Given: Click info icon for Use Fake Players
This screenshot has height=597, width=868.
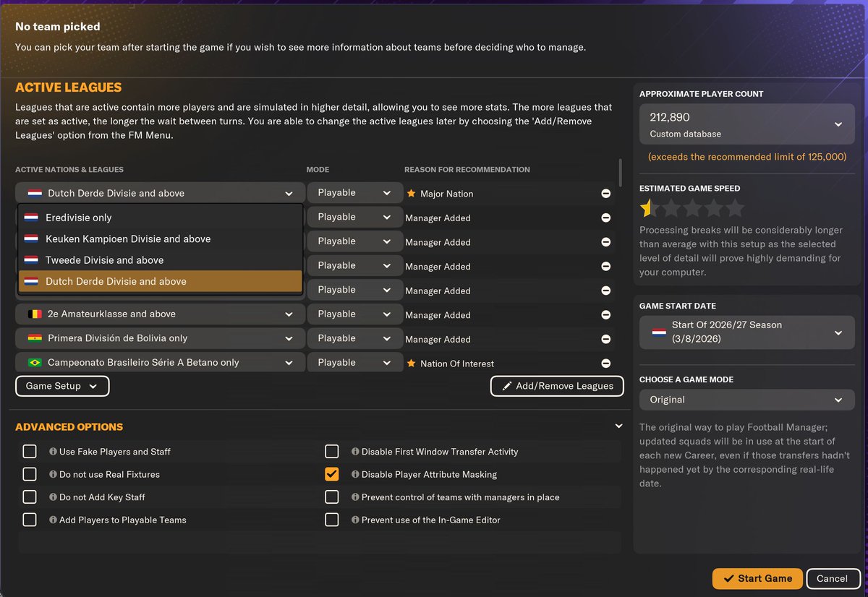Looking at the screenshot, I should 53,452.
